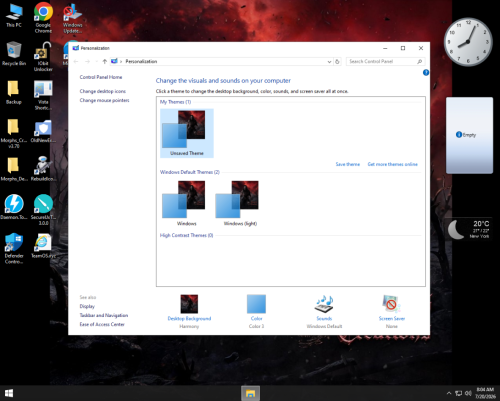Open Control Panel Home link
Viewport: 500px width, 401px height.
click(x=101, y=77)
